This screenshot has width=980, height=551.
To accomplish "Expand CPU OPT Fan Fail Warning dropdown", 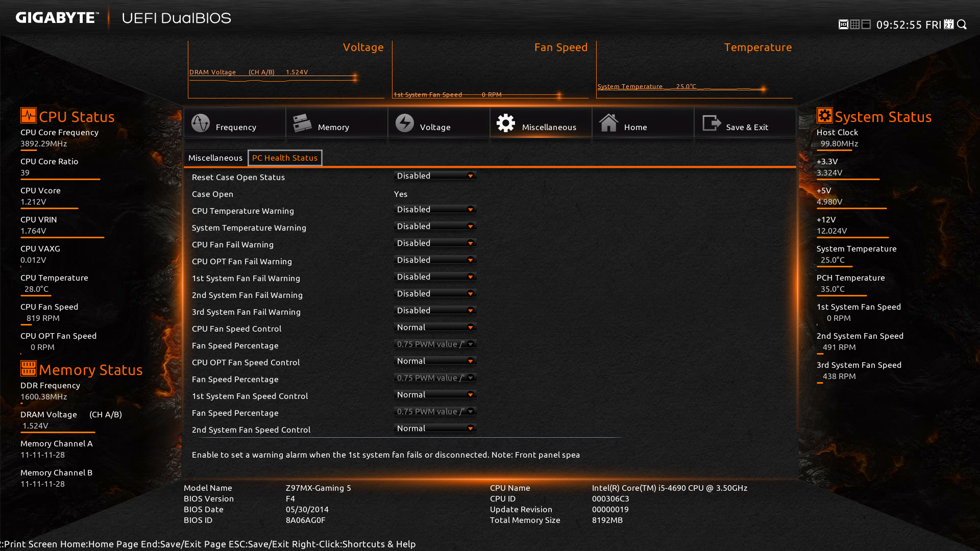I will [x=435, y=260].
